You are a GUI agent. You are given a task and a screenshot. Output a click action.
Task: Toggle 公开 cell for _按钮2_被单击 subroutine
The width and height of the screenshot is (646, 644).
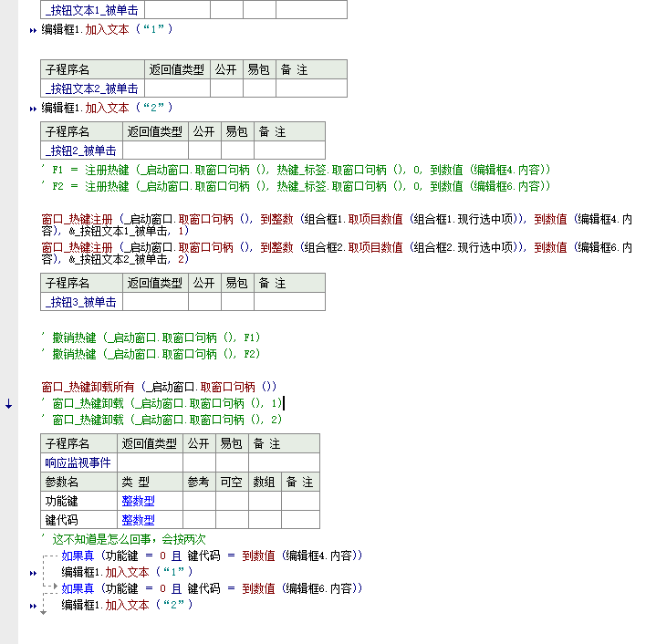(203, 151)
